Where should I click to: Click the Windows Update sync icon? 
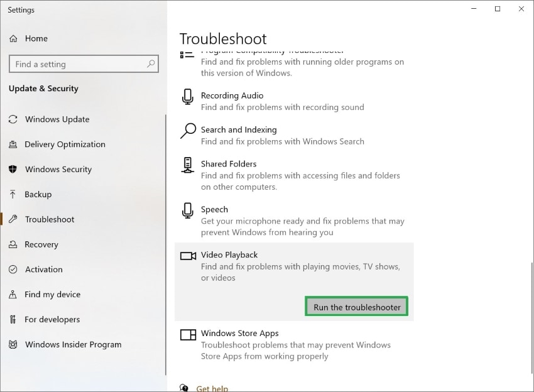[x=13, y=119]
